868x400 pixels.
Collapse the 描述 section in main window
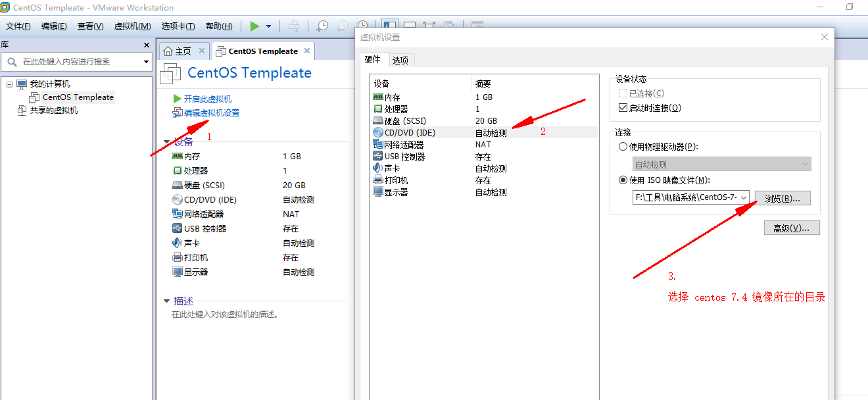tap(166, 301)
